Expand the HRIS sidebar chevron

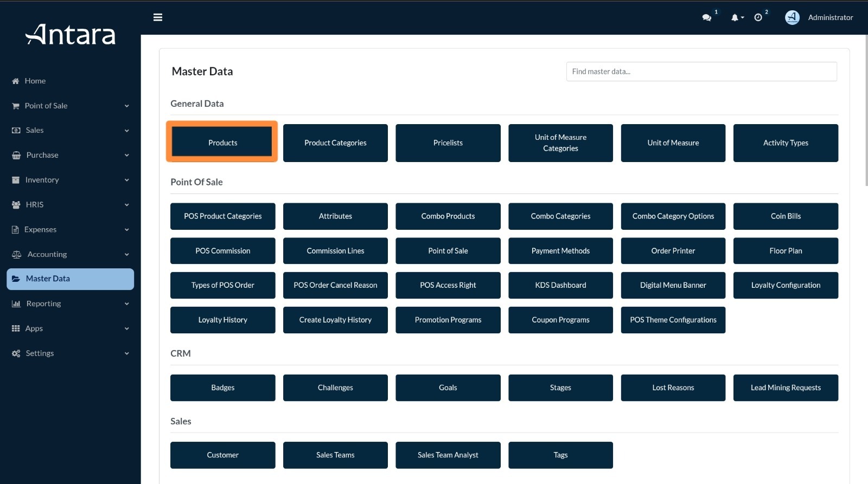tap(127, 205)
